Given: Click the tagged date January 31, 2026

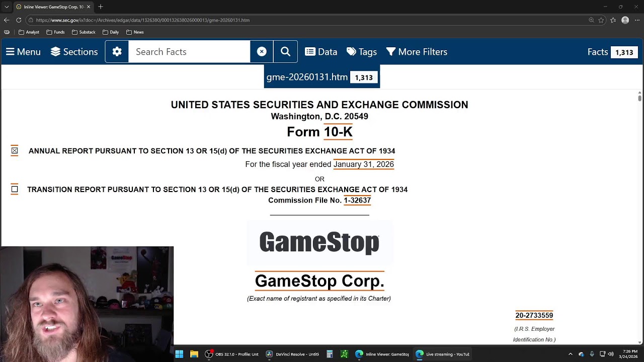Looking at the screenshot, I should 364,164.
